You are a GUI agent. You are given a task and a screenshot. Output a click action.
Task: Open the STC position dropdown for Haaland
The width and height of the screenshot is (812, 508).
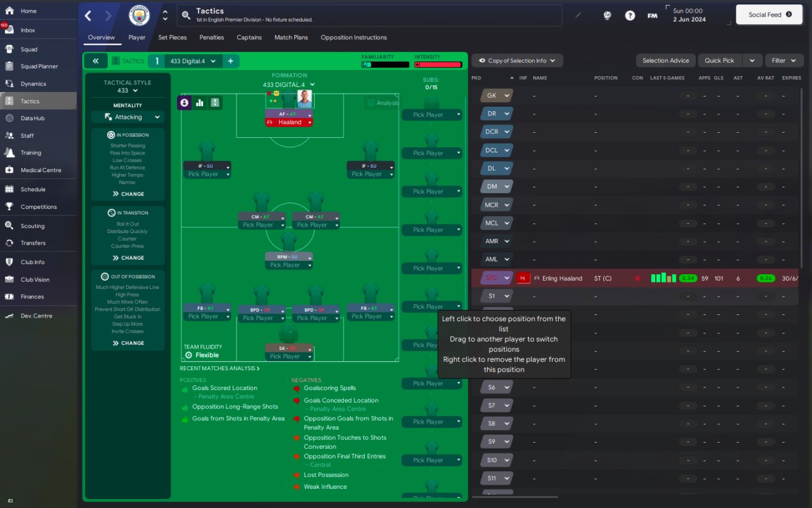pyautogui.click(x=497, y=278)
